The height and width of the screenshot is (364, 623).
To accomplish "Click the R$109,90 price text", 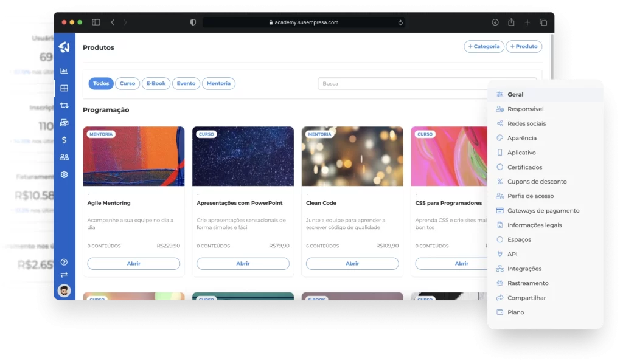I will pos(388,246).
